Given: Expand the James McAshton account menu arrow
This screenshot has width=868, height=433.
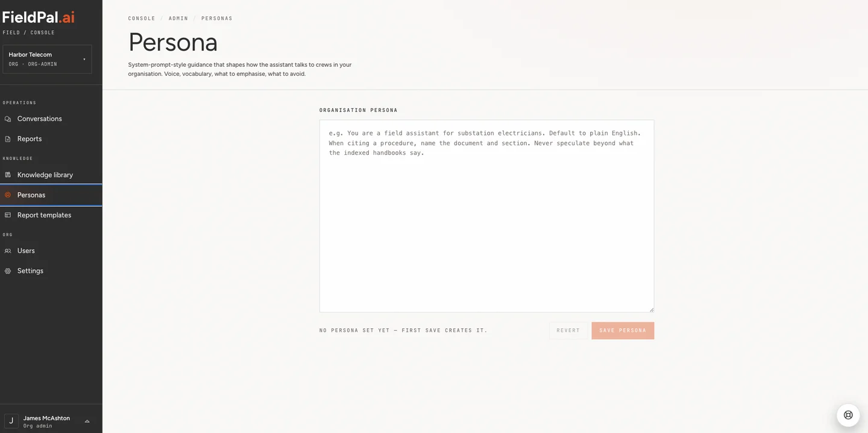Looking at the screenshot, I should pyautogui.click(x=87, y=422).
